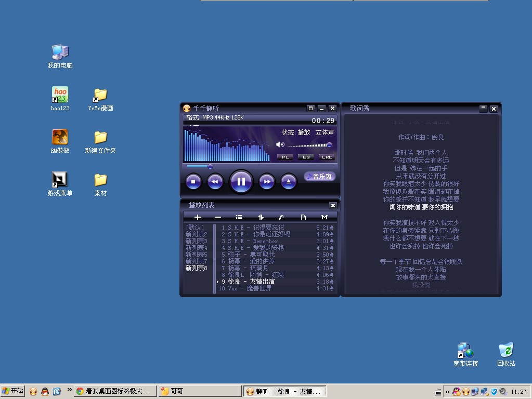Screen dimensions: 532x399
Task: Open the sort menu in the playlist toolbar
Action: pos(260,217)
